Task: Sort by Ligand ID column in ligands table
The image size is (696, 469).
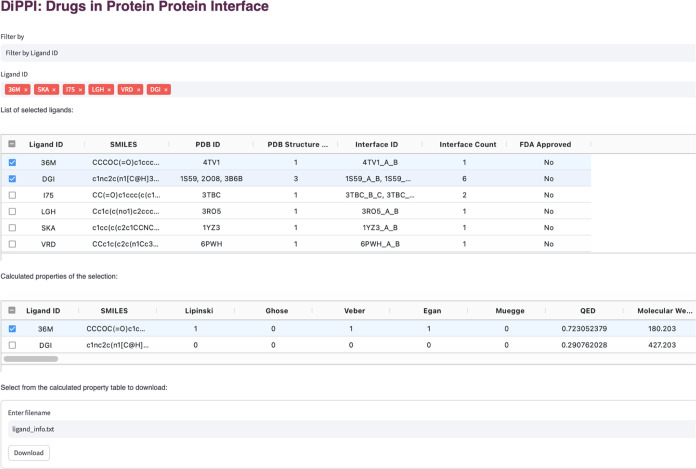Action: tap(46, 145)
